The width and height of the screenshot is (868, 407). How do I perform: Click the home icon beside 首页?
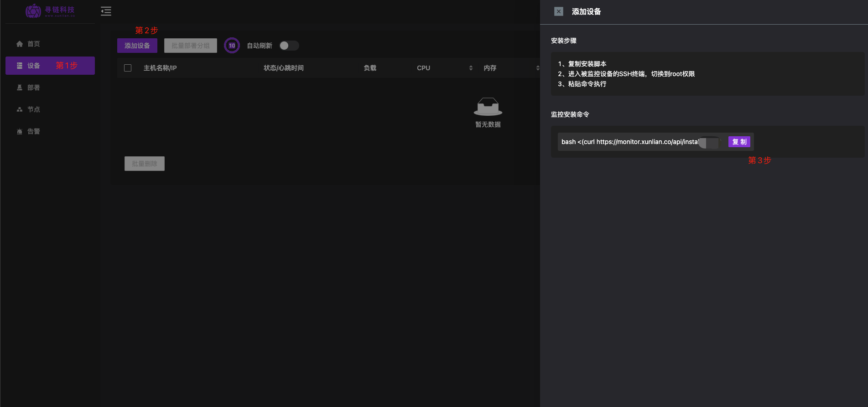pyautogui.click(x=20, y=44)
